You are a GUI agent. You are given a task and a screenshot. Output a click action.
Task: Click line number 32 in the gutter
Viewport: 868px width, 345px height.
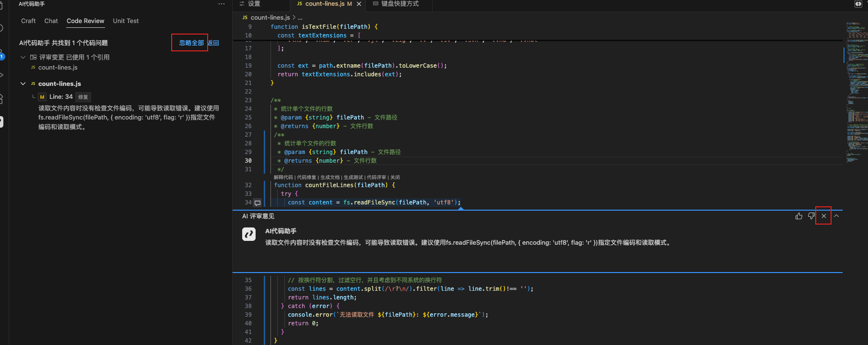click(x=248, y=185)
